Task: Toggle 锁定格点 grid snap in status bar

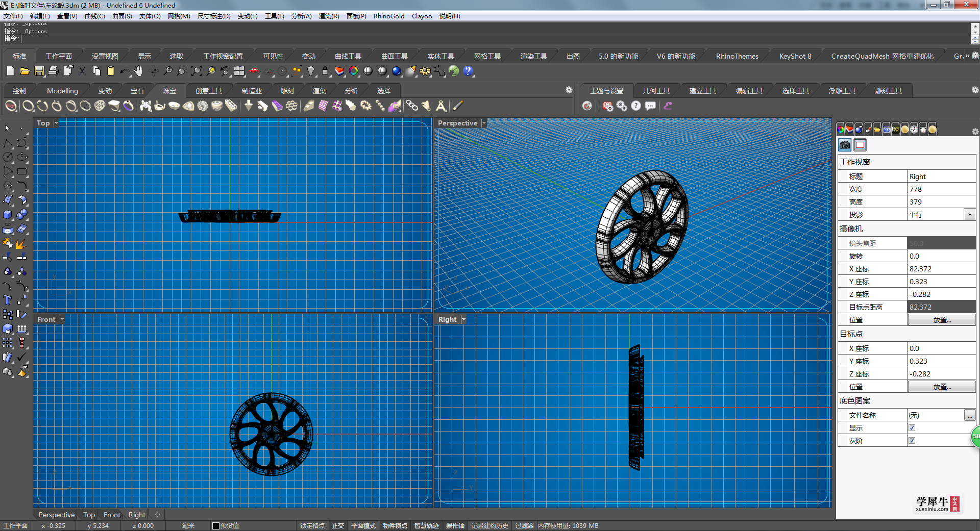Action: tap(312, 526)
